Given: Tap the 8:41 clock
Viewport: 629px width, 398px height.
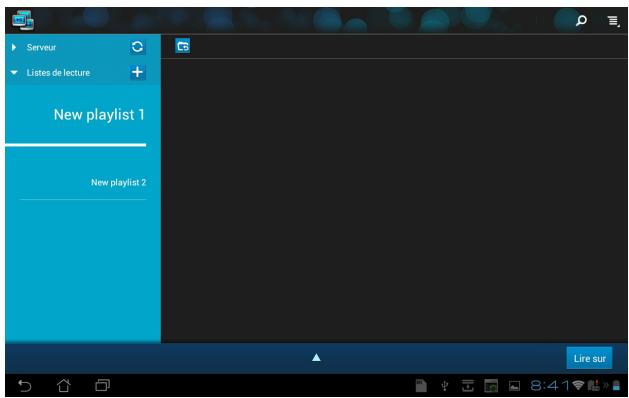Looking at the screenshot, I should point(550,386).
